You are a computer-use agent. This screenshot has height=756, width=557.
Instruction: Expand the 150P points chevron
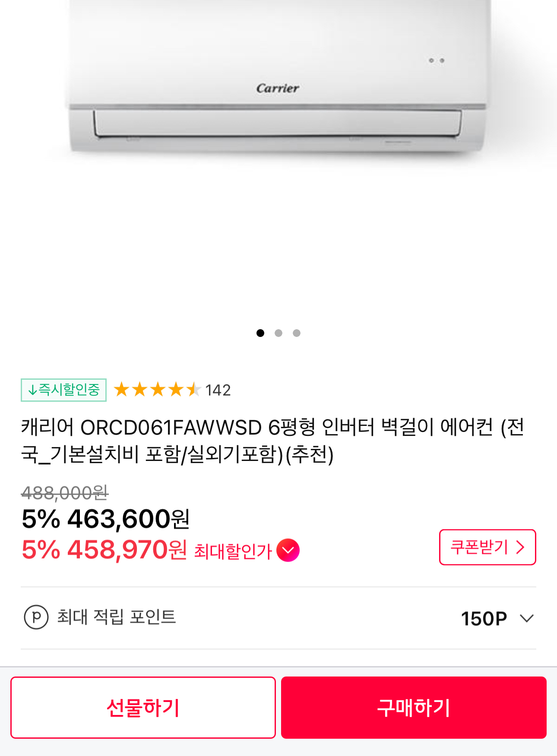tap(527, 618)
